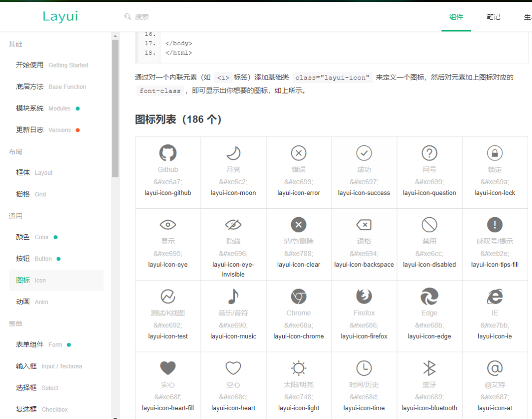
Task: Select the moon icon in the icon list
Action: 233,153
